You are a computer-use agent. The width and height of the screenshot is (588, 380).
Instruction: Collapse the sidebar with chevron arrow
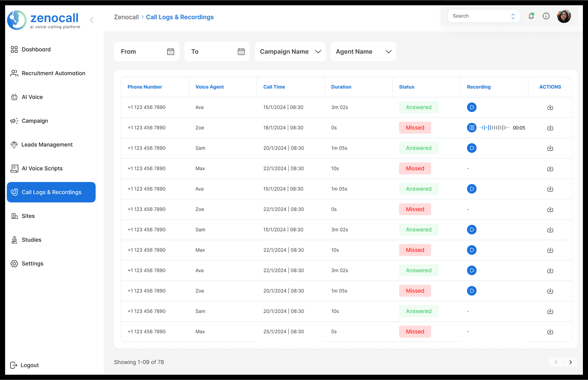[x=92, y=20]
